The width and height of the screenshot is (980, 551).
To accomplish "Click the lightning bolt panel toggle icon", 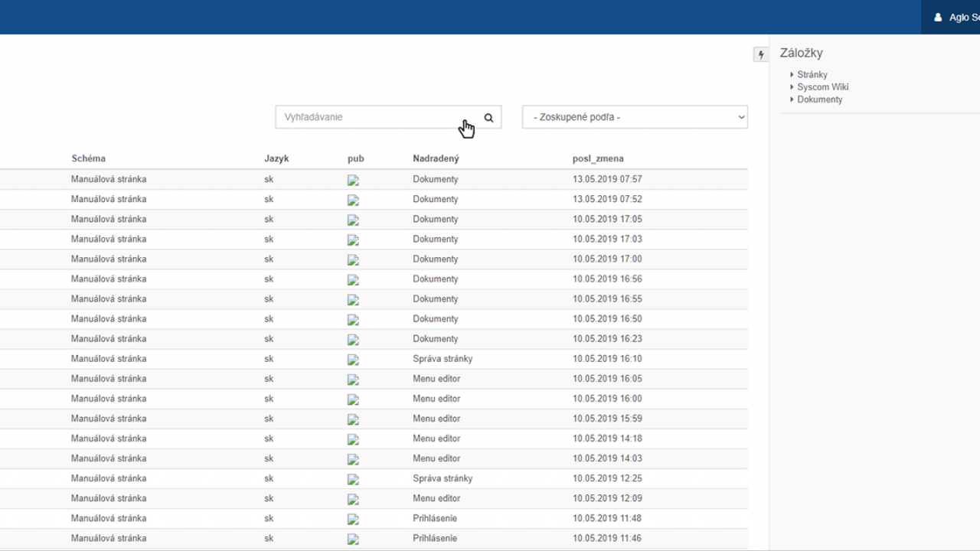I will pyautogui.click(x=761, y=54).
